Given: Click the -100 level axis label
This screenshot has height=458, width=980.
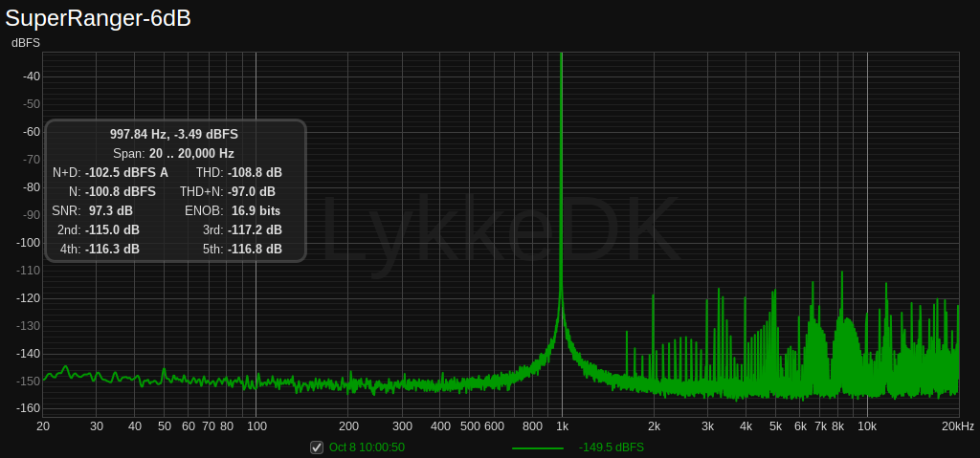Looking at the screenshot, I should (x=29, y=243).
